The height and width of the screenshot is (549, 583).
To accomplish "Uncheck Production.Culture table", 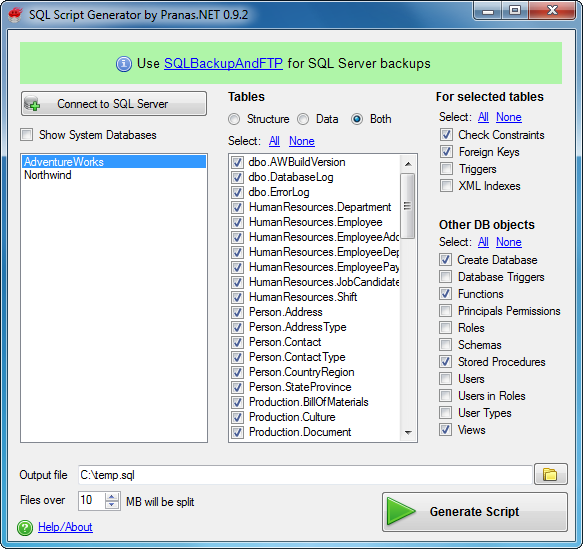I will 237,417.
